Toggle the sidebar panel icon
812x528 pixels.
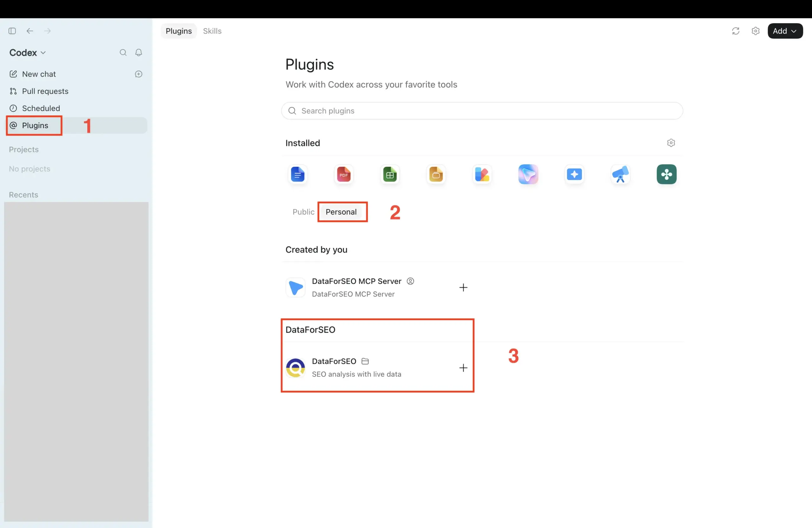(x=12, y=31)
